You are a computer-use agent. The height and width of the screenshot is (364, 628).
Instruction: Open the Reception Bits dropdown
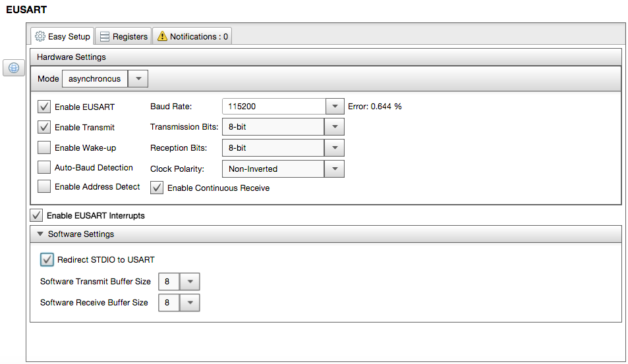click(x=335, y=148)
